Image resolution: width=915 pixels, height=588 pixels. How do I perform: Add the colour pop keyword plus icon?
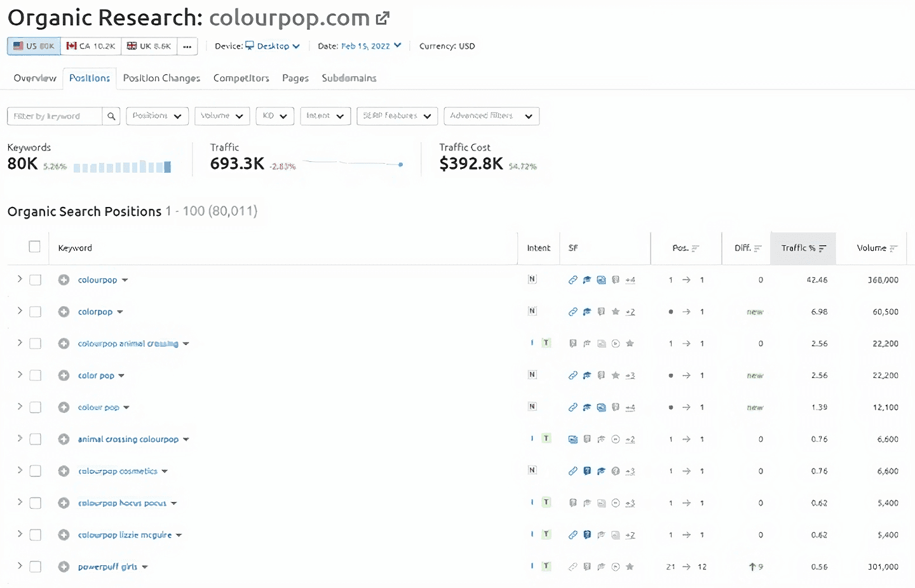(x=64, y=407)
